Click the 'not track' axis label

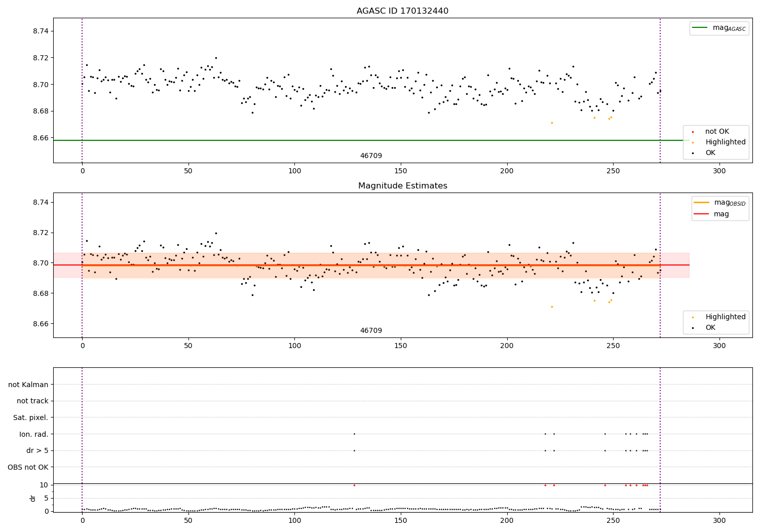32,401
